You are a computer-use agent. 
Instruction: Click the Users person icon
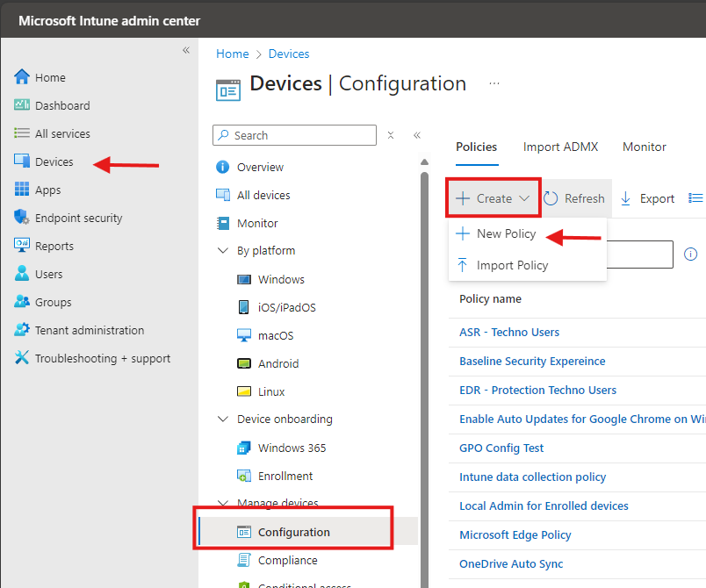pos(22,274)
